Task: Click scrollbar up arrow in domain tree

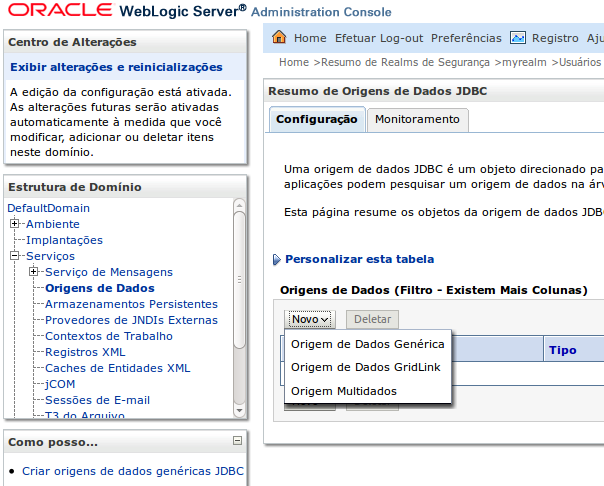Action: pyautogui.click(x=239, y=204)
